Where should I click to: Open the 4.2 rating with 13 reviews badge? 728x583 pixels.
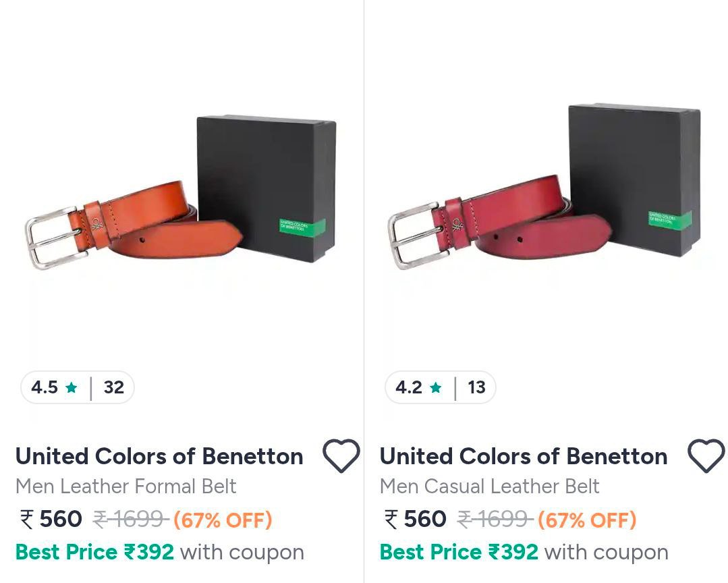coord(440,387)
